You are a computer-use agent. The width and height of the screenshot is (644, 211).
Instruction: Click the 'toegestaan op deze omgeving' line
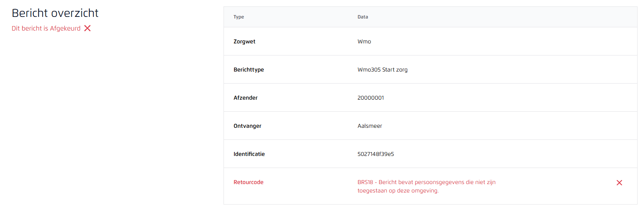398,191
